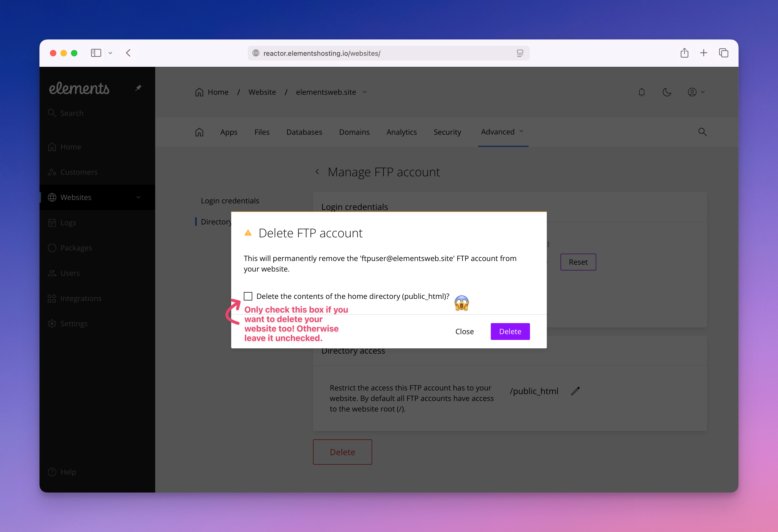Click the magnifier icon in website tab bar
Image resolution: width=778 pixels, height=532 pixels.
coord(702,132)
